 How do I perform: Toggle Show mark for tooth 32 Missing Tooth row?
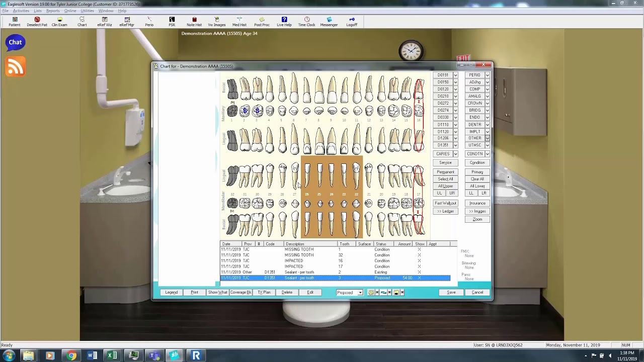(x=419, y=255)
